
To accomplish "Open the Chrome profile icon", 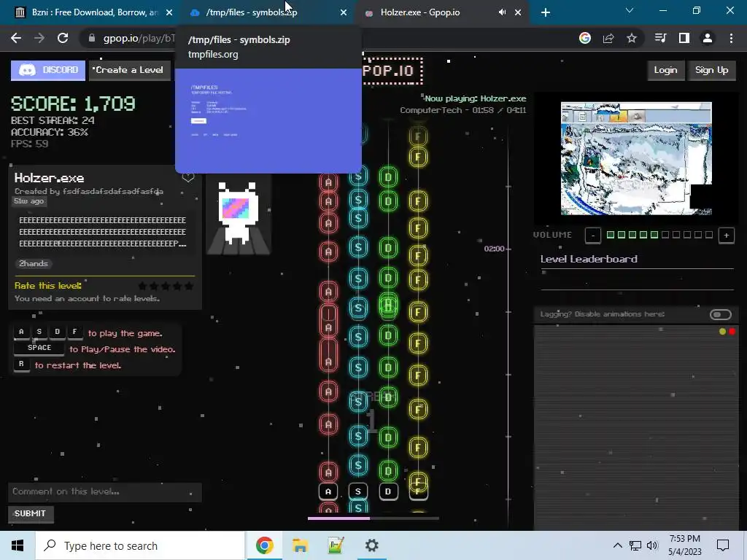I will (x=708, y=38).
